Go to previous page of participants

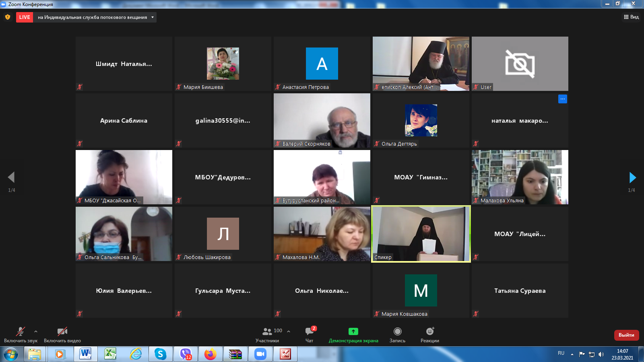click(11, 177)
